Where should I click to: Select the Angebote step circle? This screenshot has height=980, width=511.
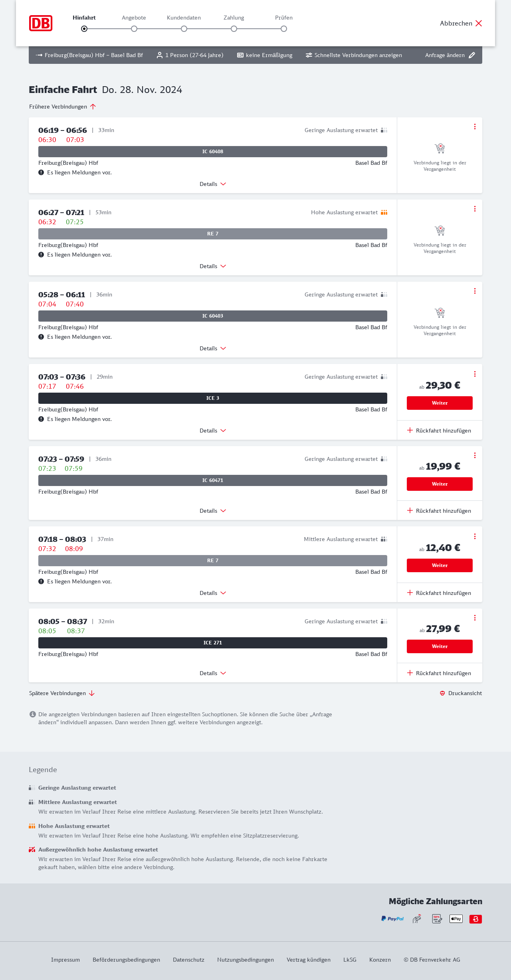(x=134, y=29)
